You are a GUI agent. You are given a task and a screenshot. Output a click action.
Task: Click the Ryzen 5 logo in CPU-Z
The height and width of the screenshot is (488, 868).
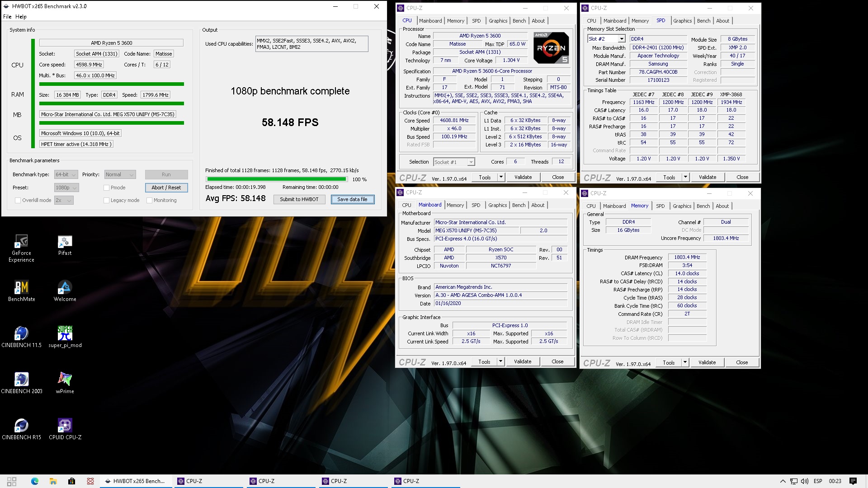point(551,47)
